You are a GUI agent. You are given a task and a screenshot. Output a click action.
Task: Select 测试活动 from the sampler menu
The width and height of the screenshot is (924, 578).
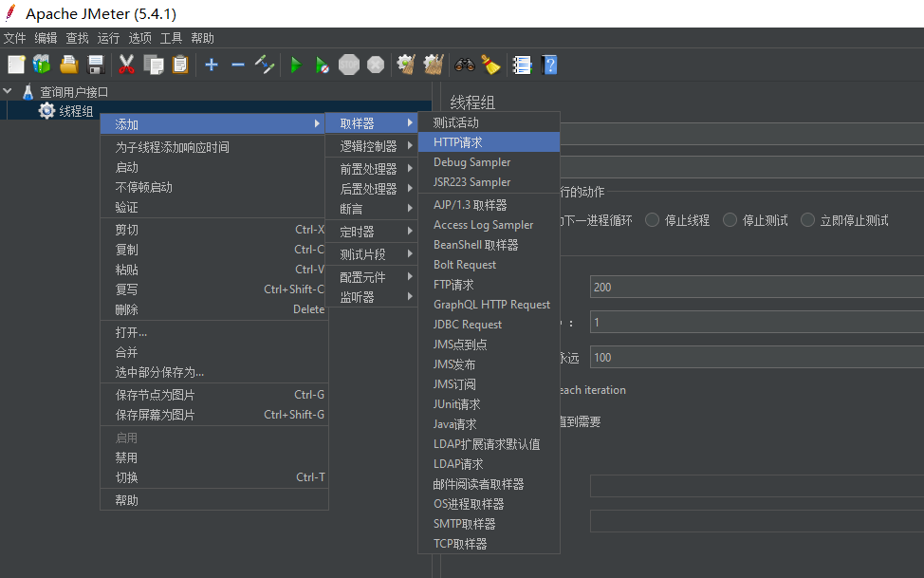489,122
